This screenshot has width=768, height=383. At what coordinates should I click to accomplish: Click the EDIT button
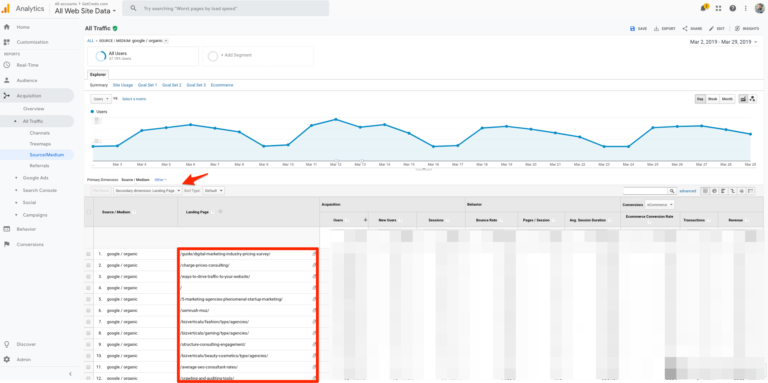(x=717, y=29)
